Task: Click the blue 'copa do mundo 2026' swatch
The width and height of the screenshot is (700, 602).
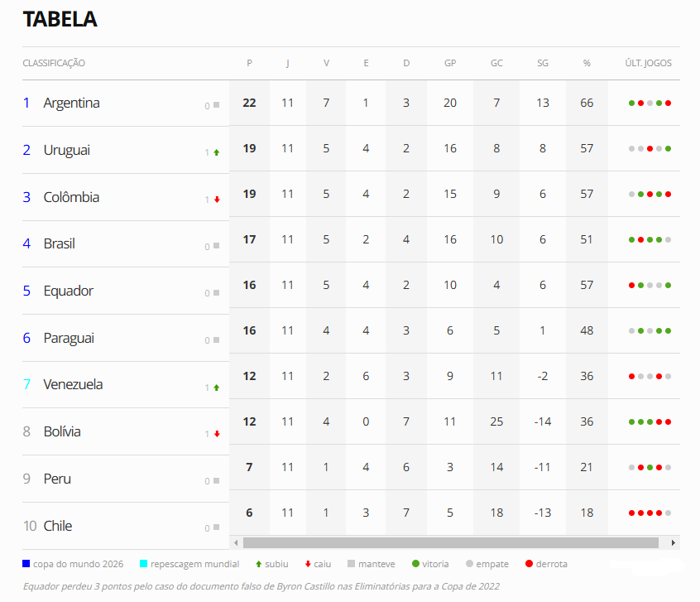Action: (26, 564)
